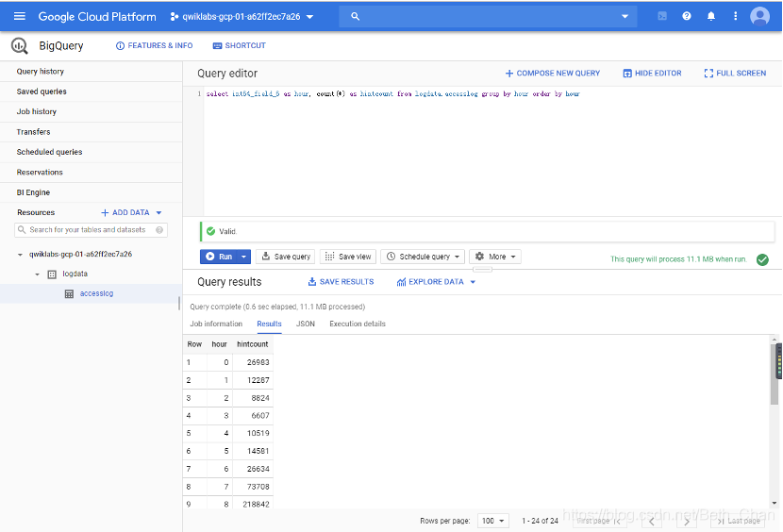Click the Google Cloud Platform title
The height and width of the screenshot is (532, 783).
97,16
